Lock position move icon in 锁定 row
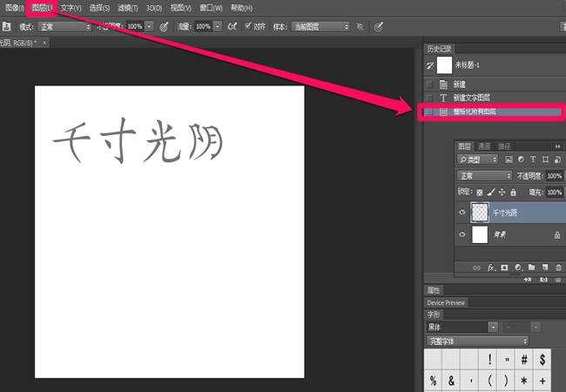This screenshot has width=566, height=392. [x=502, y=192]
